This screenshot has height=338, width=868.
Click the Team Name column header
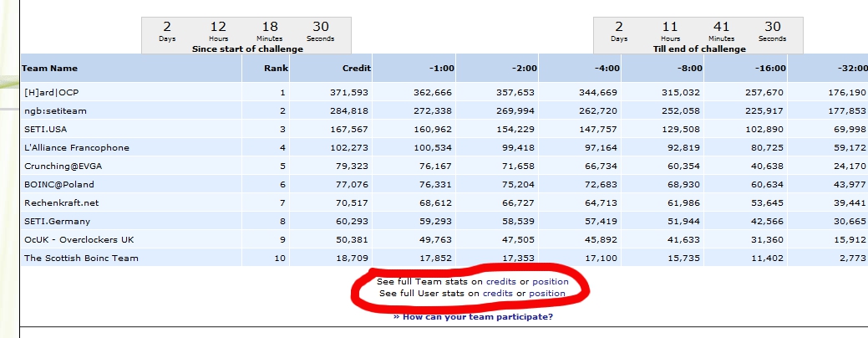pyautogui.click(x=50, y=68)
